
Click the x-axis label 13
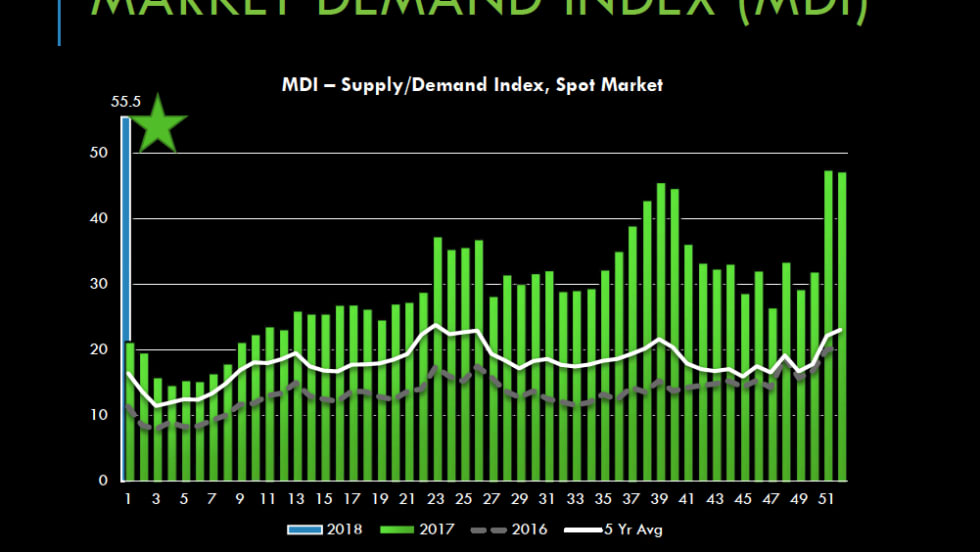pos(298,498)
